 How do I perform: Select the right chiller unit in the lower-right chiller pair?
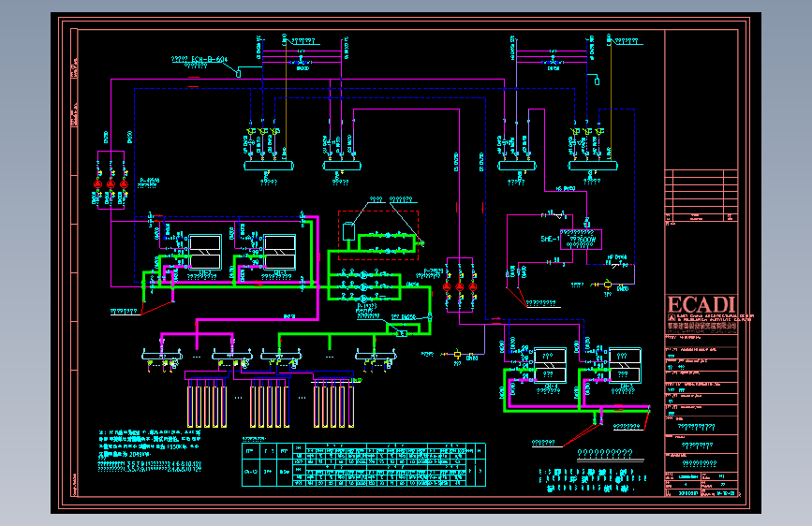point(625,365)
